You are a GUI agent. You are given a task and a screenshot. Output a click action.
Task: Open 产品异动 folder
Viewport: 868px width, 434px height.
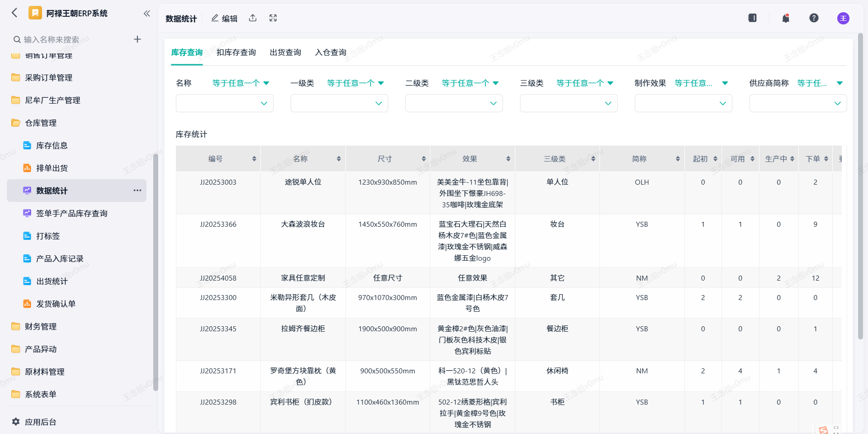click(x=77, y=349)
